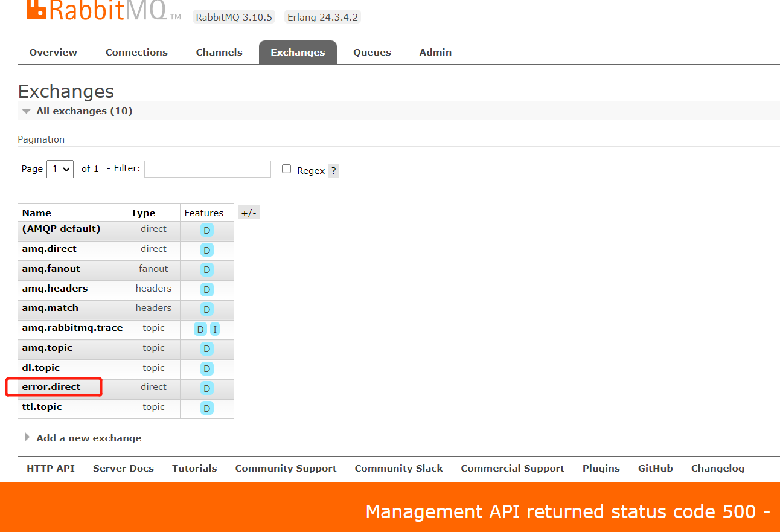The width and height of the screenshot is (780, 532).
Task: Open the Plugins footer link
Action: tap(601, 469)
